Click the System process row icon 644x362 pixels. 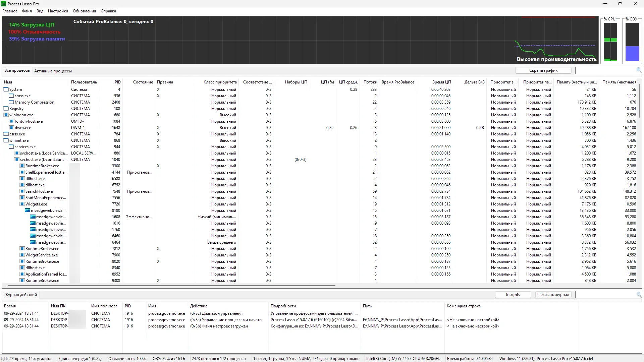(6, 89)
